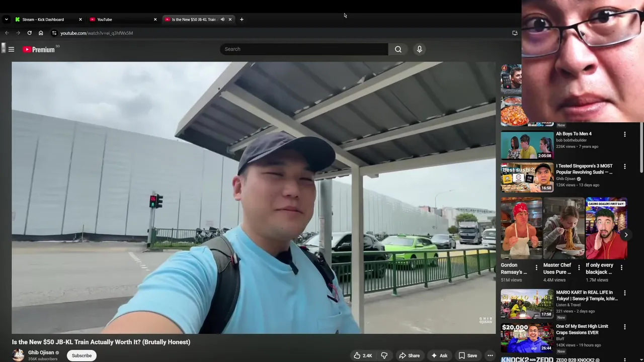
Task: Open I Tested Singapore's 3 MOST title
Action: click(584, 169)
